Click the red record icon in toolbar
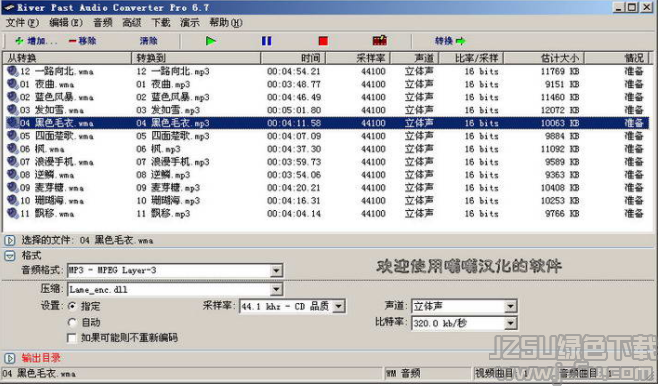The height and width of the screenshot is (386, 659). coord(380,40)
